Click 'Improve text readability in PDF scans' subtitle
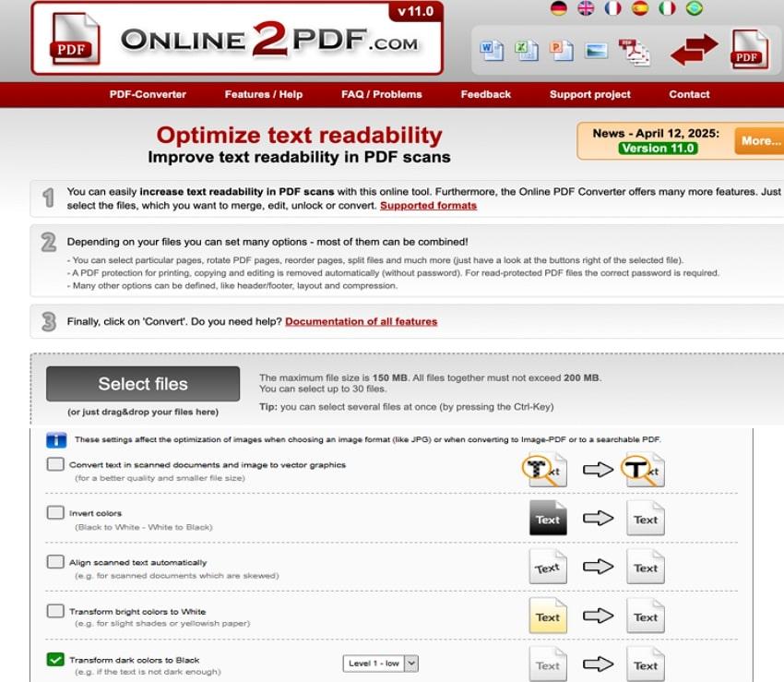The width and height of the screenshot is (784, 682). [299, 157]
